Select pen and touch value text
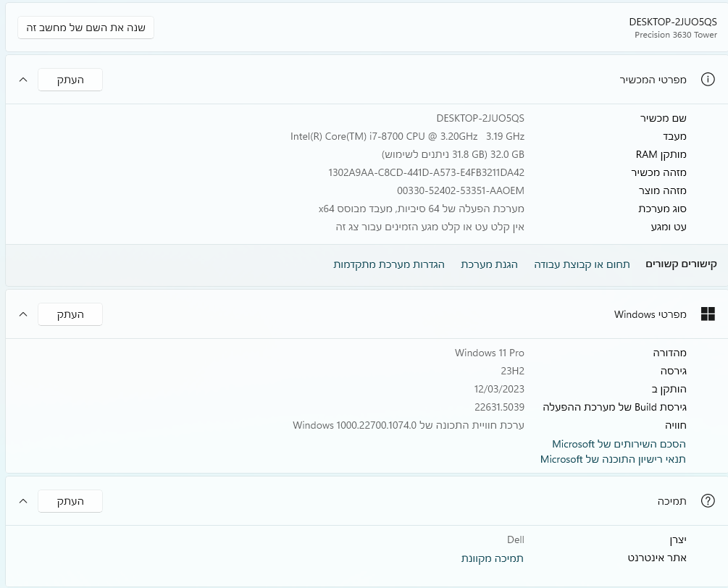Screen dimensions: 728x588 click(430, 227)
